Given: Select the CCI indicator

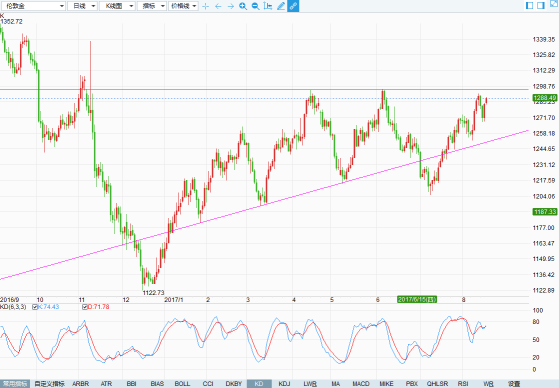Looking at the screenshot, I should [x=208, y=384].
